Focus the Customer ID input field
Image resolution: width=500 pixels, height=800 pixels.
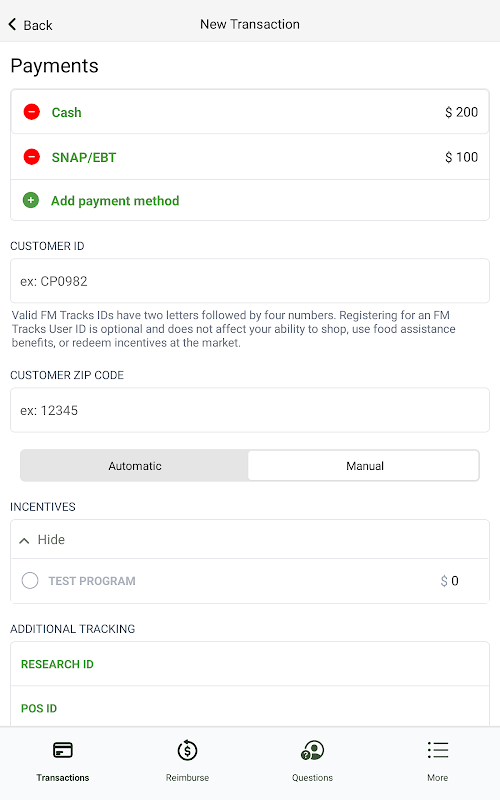250,281
